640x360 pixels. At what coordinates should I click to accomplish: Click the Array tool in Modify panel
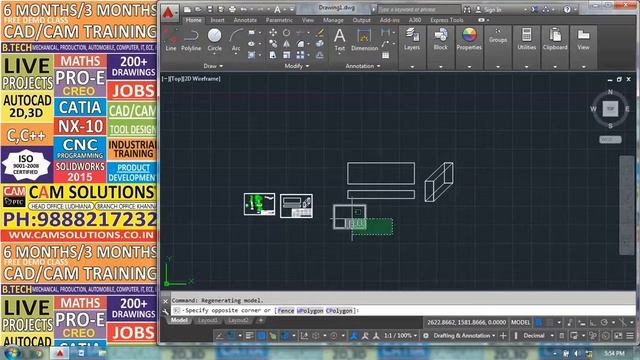pyautogui.click(x=300, y=55)
